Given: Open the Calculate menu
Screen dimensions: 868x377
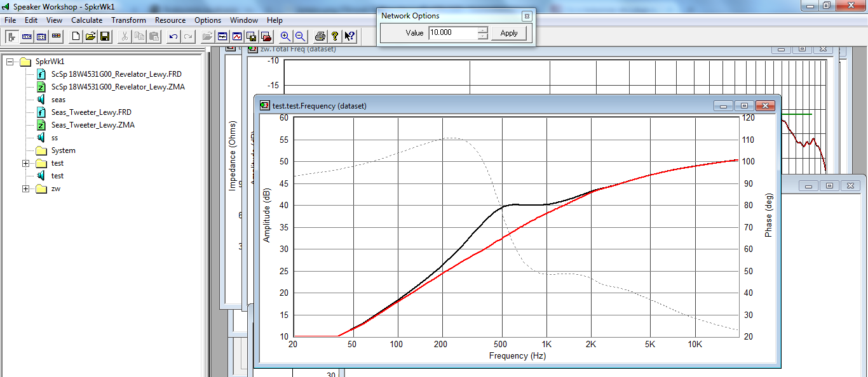Looking at the screenshot, I should point(86,20).
